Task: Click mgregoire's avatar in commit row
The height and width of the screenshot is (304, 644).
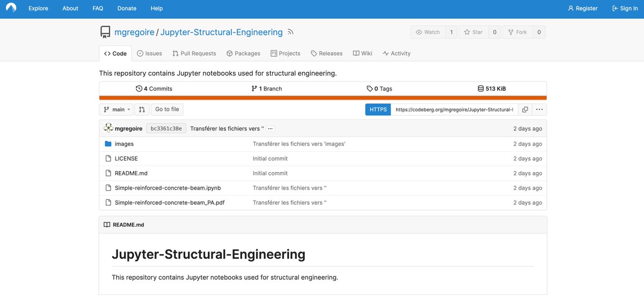Action: click(108, 128)
